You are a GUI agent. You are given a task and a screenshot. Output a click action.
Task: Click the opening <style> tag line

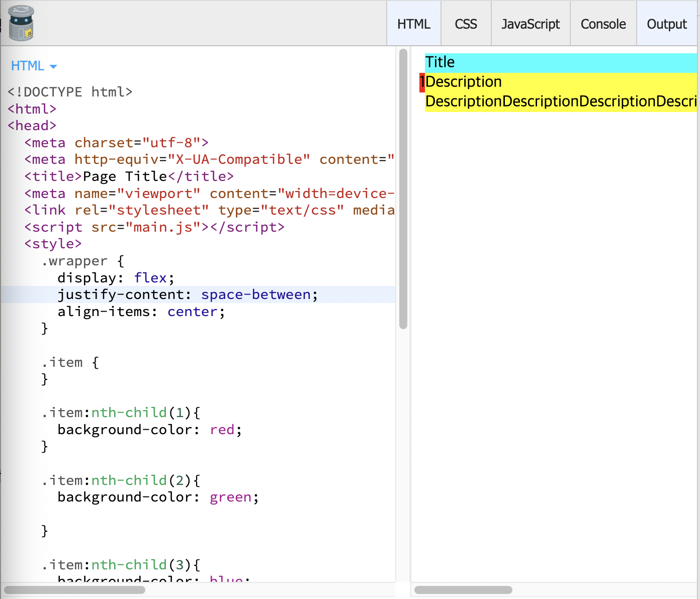[53, 244]
